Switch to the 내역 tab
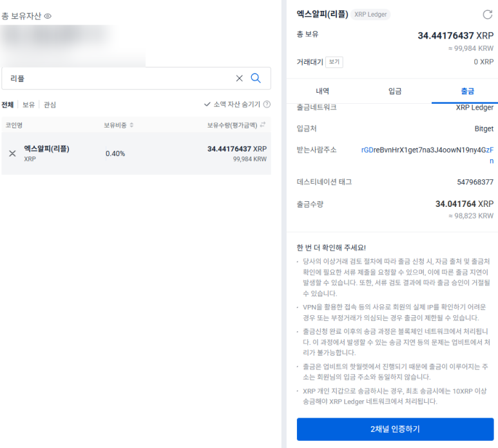This screenshot has height=448, width=498. [x=323, y=91]
